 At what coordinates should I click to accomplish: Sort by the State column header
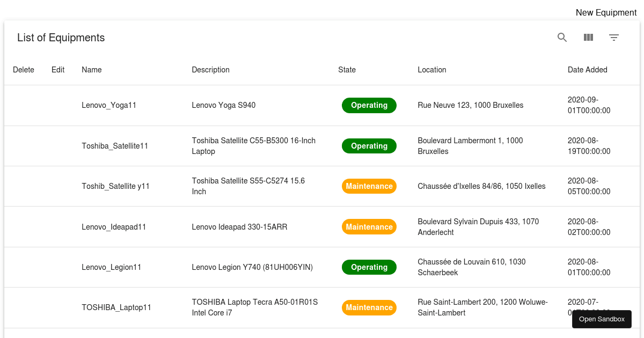[x=347, y=70]
